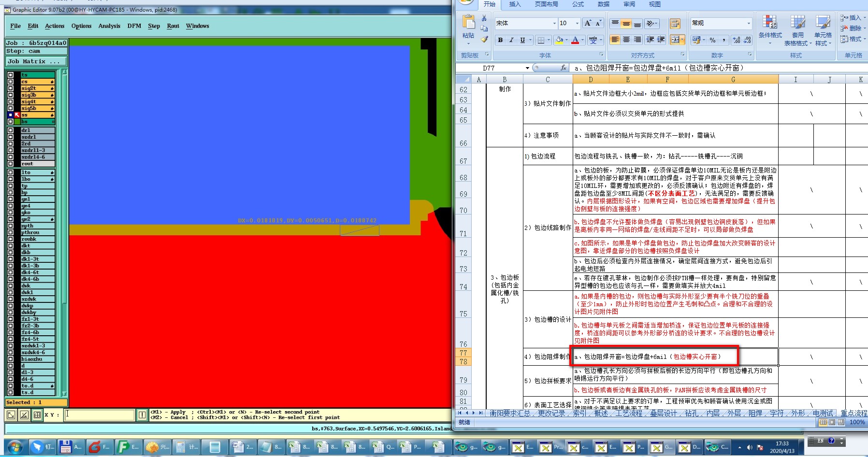868x457 pixels.
Task: Toggle display checkbox for layer gm2
Action: coord(11,219)
